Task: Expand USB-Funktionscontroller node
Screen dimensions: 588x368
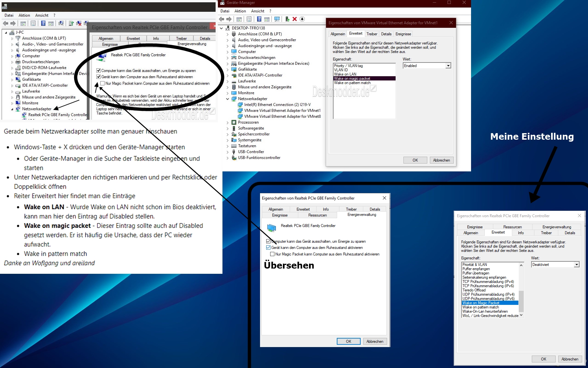Action: coord(228,158)
